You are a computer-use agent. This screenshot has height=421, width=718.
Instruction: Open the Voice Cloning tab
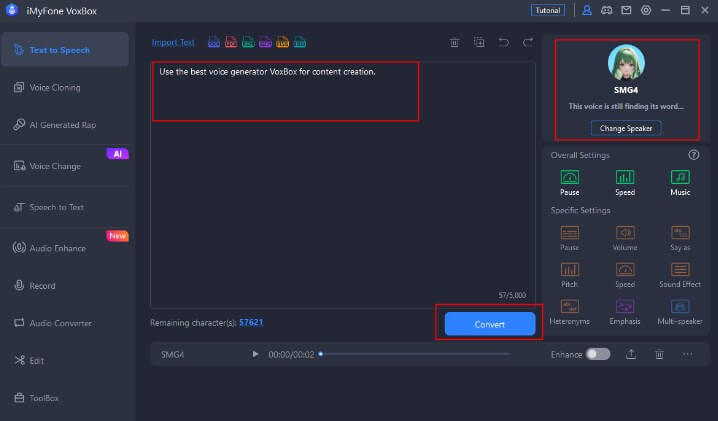pos(65,87)
